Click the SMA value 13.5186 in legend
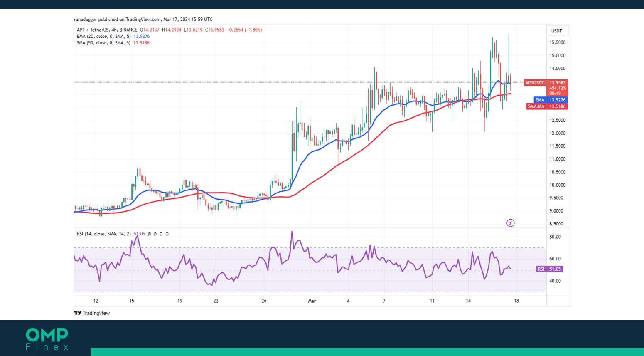644x356 pixels. pyautogui.click(x=141, y=43)
